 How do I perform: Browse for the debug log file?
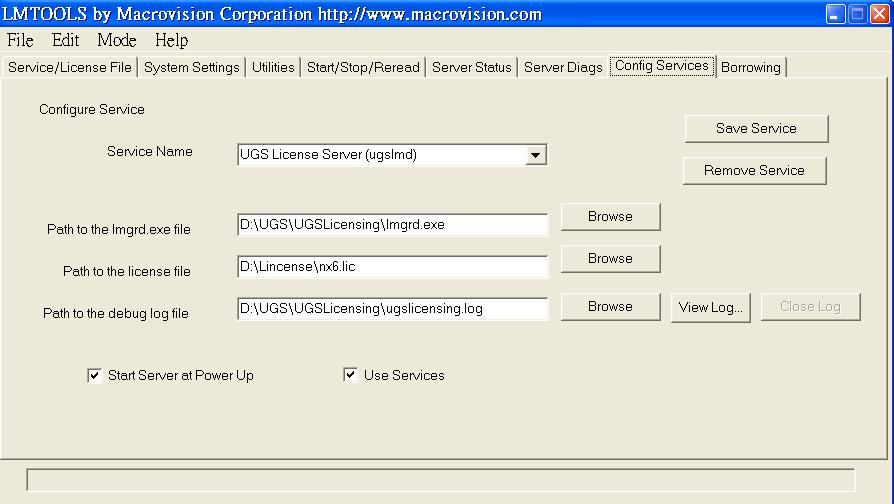(611, 307)
